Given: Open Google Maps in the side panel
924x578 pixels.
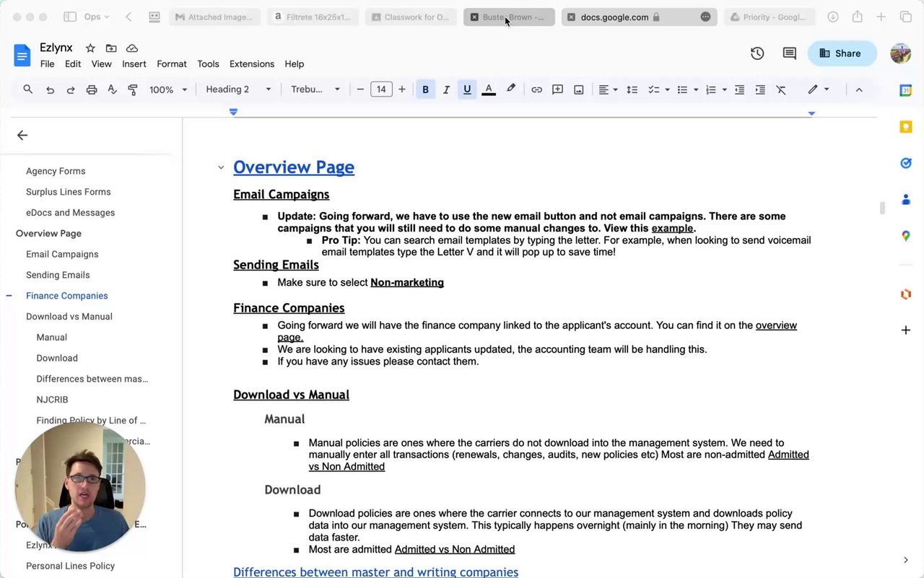Looking at the screenshot, I should click(x=906, y=236).
